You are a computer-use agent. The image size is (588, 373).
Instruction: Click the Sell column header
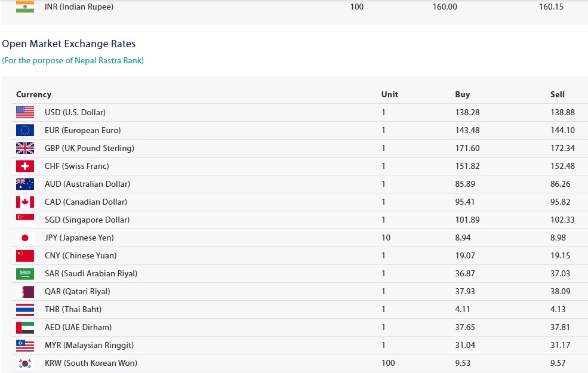[x=557, y=94]
